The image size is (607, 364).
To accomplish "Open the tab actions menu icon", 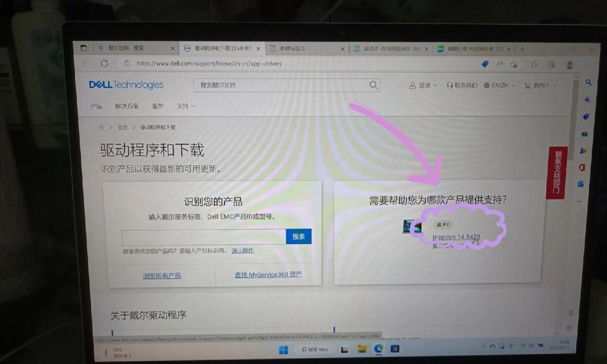I will pyautogui.click(x=84, y=48).
